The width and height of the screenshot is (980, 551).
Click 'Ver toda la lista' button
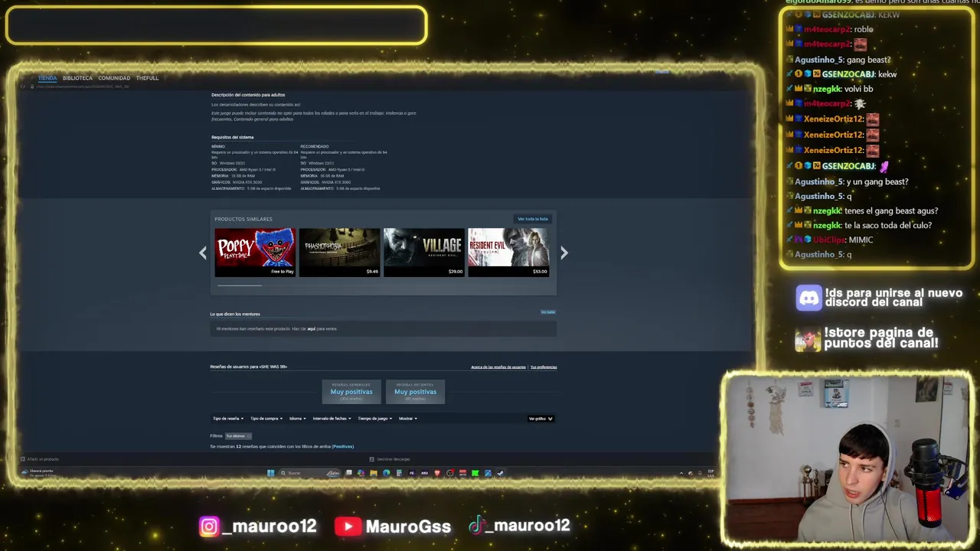533,219
